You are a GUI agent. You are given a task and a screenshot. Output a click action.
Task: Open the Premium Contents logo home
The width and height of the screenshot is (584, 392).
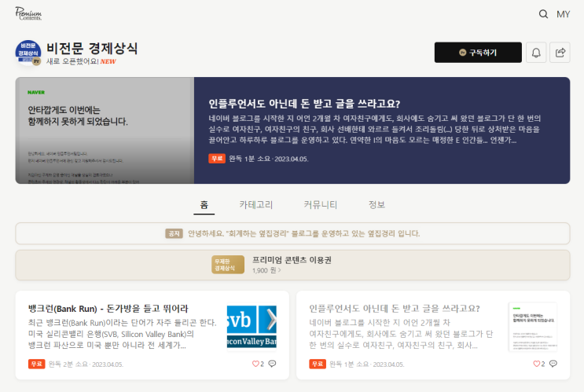coord(28,13)
